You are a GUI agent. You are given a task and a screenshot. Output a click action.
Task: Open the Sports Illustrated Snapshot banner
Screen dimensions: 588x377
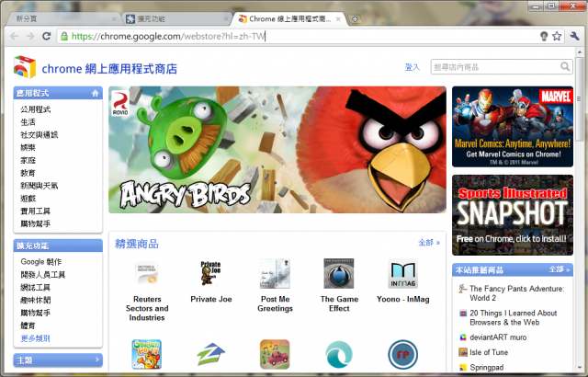pyautogui.click(x=513, y=215)
